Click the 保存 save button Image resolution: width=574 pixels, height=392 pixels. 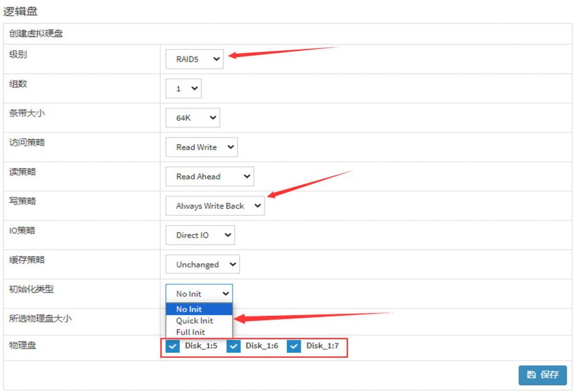click(x=543, y=375)
